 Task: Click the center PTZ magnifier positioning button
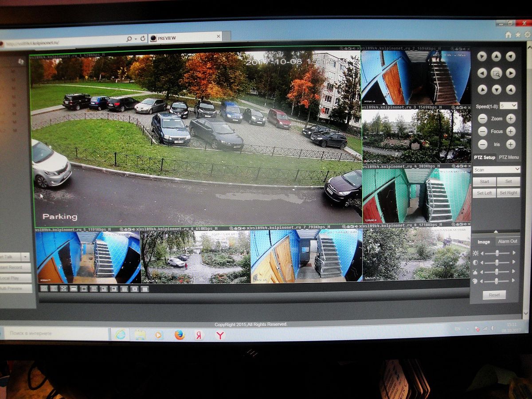coord(497,73)
